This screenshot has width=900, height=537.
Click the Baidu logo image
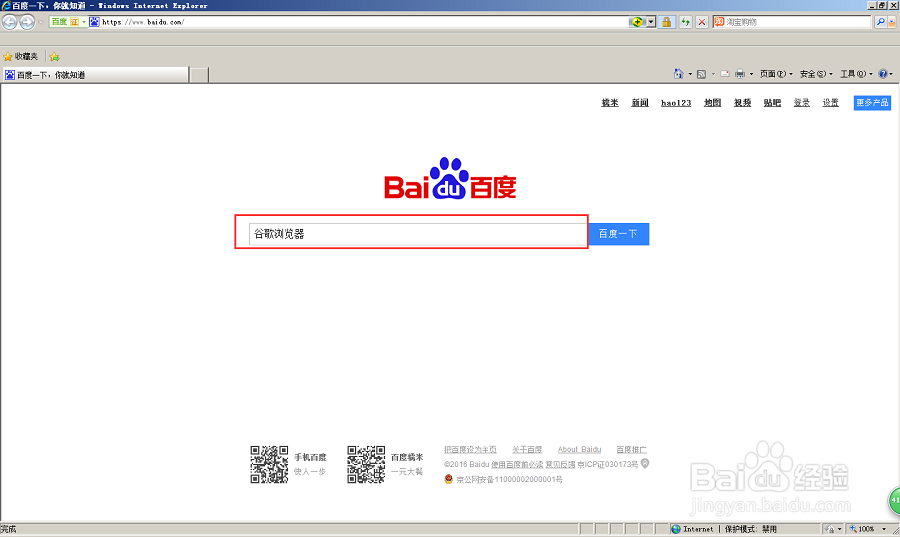point(450,178)
